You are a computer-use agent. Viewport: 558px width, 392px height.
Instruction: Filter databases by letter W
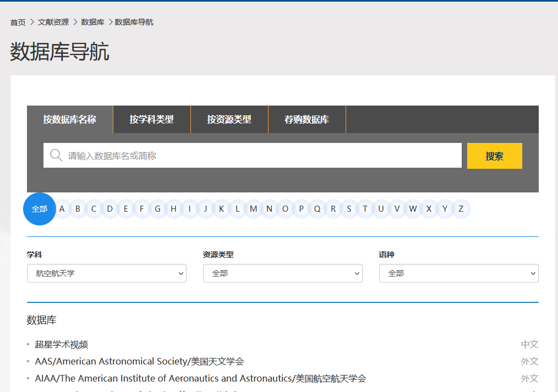[x=413, y=209]
